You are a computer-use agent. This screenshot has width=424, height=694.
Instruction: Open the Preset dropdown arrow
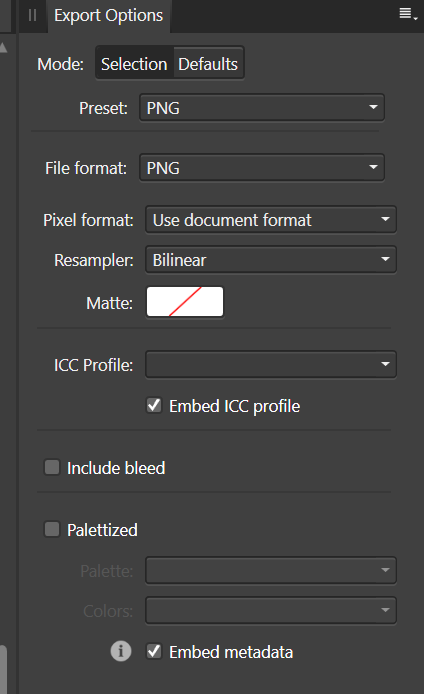point(373,108)
